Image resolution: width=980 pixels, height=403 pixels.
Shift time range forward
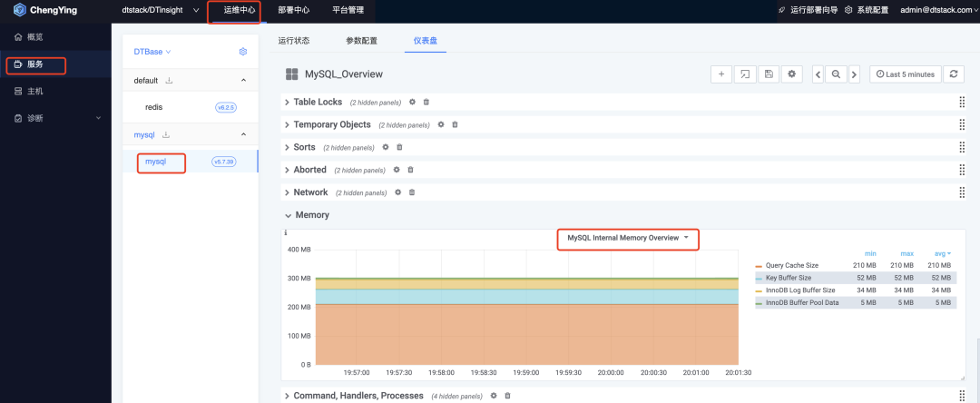point(855,74)
